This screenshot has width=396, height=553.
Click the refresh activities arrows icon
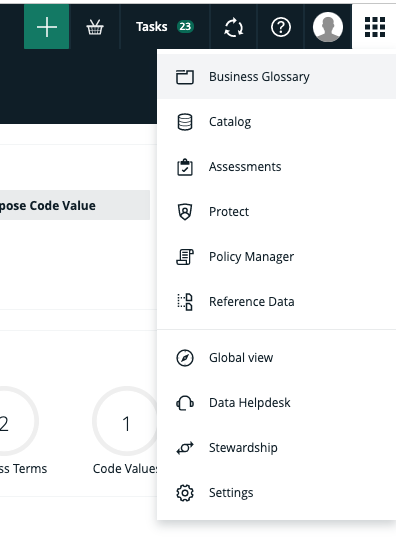tap(234, 27)
